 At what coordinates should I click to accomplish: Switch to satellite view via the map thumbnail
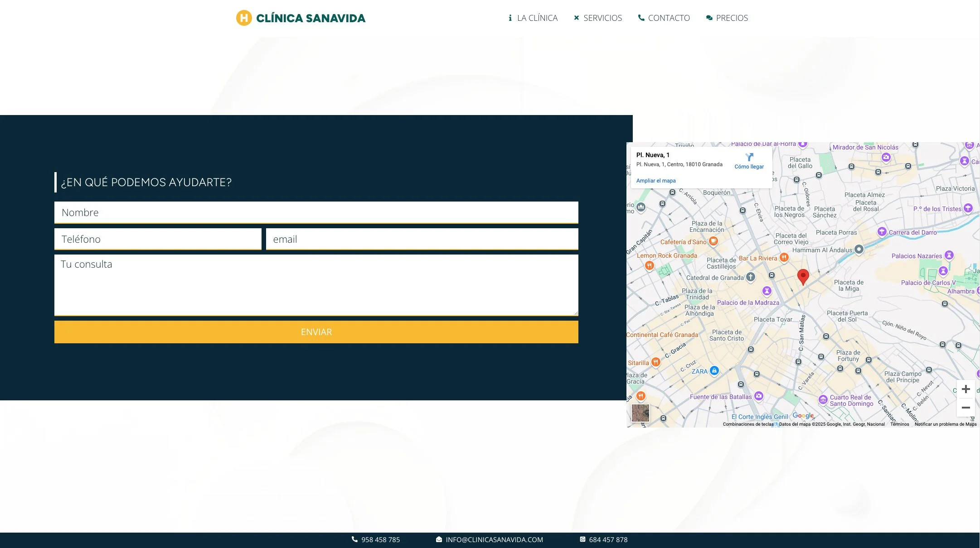tap(640, 413)
